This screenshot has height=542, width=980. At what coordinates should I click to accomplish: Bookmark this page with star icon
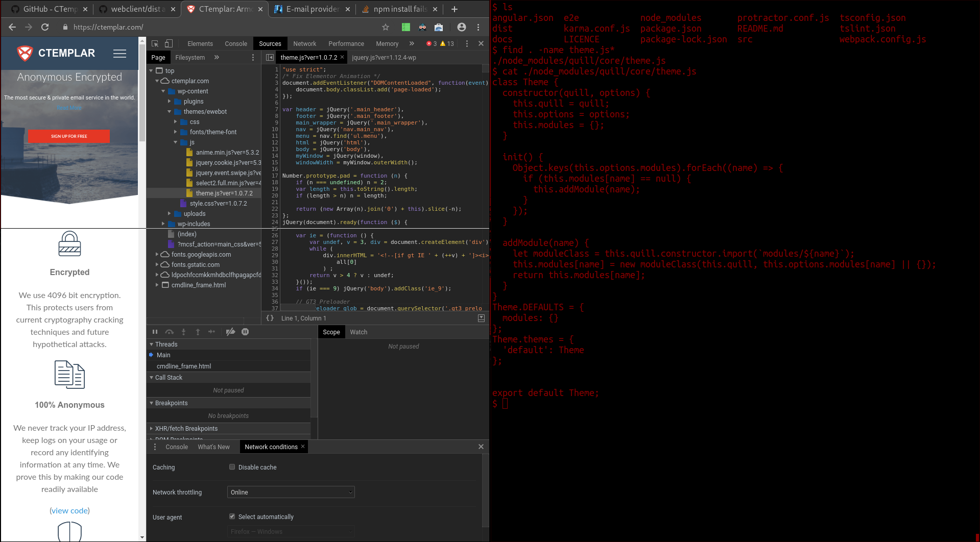coord(386,27)
